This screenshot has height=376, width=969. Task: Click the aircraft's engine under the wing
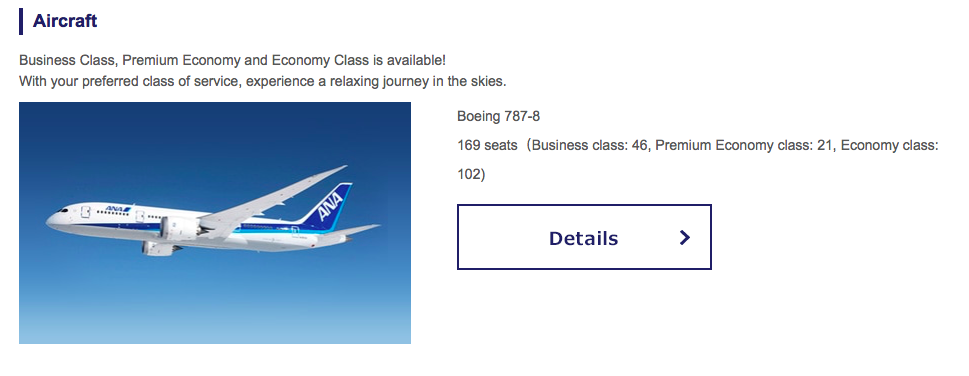point(181,228)
